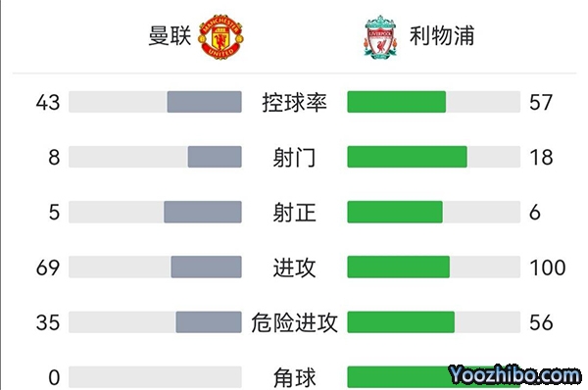Click the Manchester United crest logo
The width and height of the screenshot is (588, 390).
click(x=220, y=37)
